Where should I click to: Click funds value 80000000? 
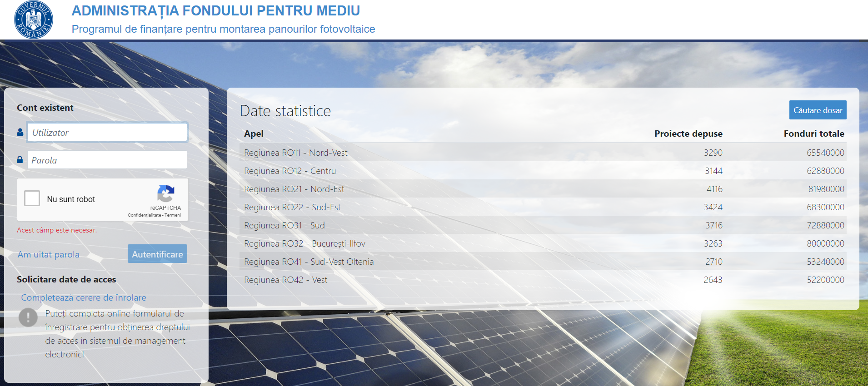(825, 243)
